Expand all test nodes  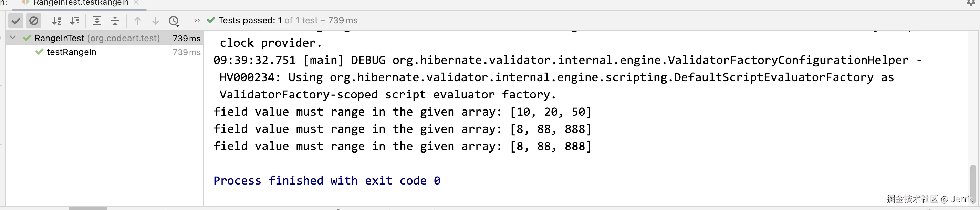[97, 21]
